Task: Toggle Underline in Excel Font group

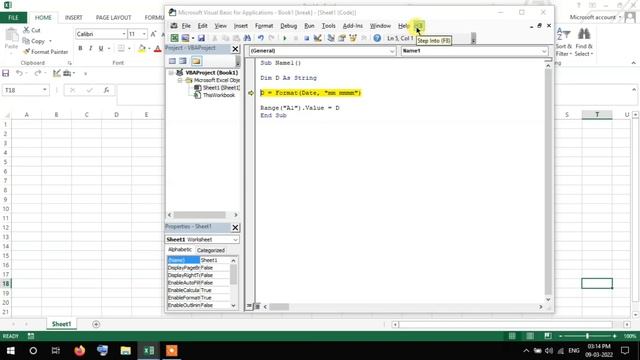Action: click(101, 48)
